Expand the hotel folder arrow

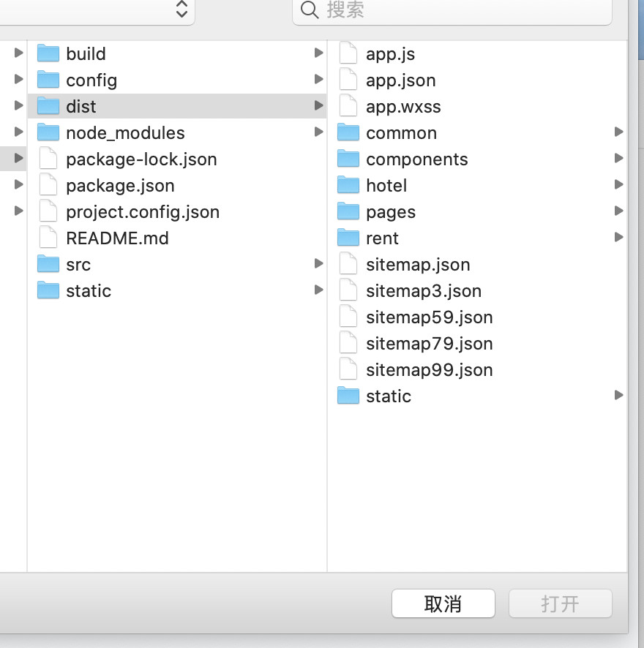[x=618, y=184]
